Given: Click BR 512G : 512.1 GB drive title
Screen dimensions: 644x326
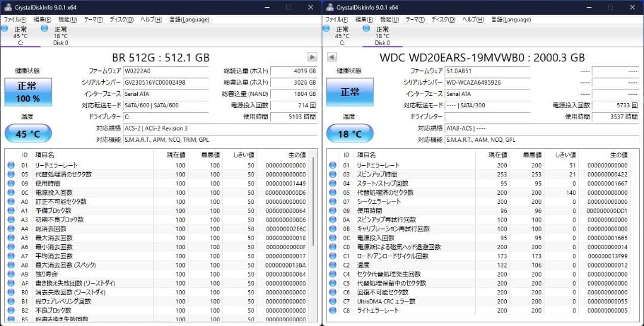Looking at the screenshot, I should [160, 57].
